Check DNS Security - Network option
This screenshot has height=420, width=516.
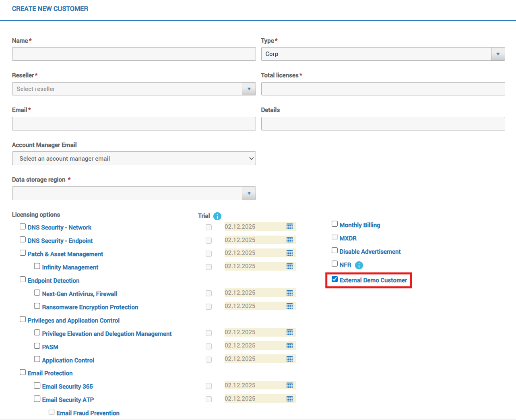pos(23,227)
